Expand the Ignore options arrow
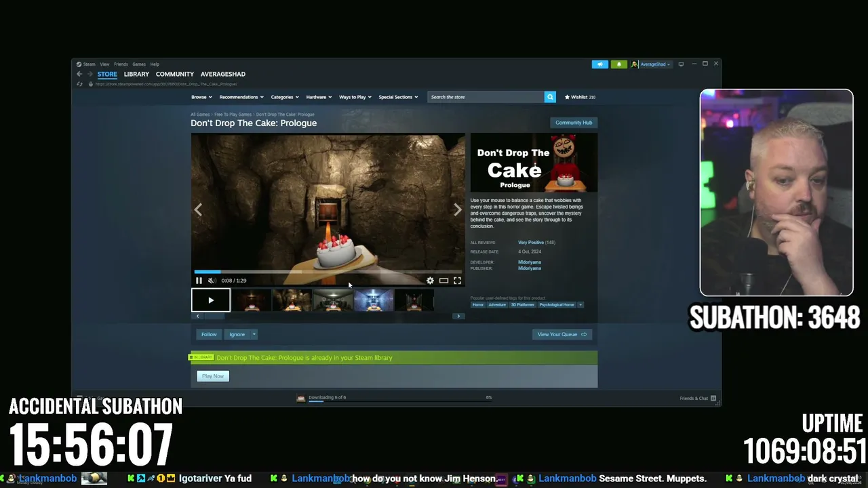 (x=254, y=334)
